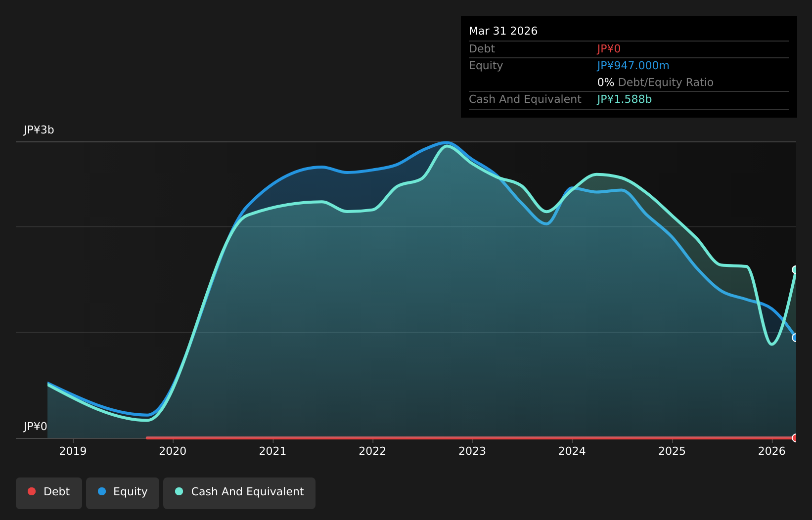Click the 0% Debt/Equity Ratio text

point(655,83)
